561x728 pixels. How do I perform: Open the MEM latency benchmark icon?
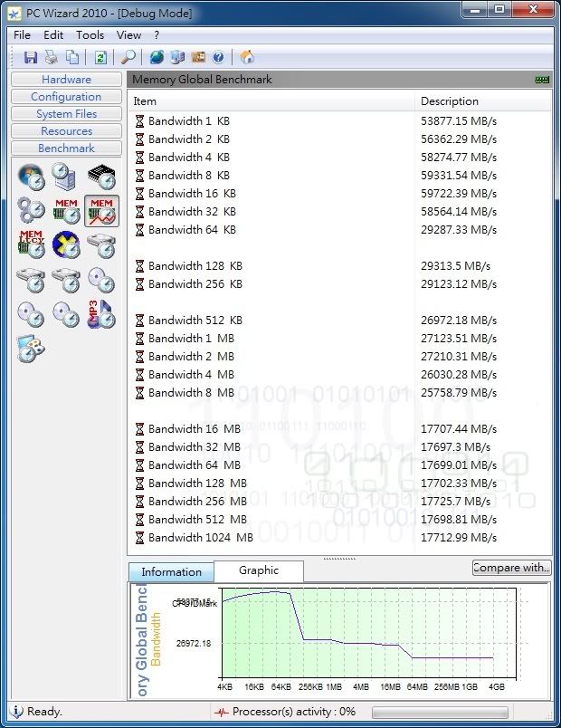tap(31, 244)
